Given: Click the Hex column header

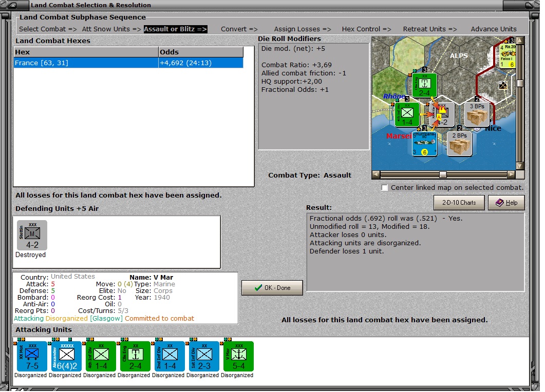Looking at the screenshot, I should 86,52.
